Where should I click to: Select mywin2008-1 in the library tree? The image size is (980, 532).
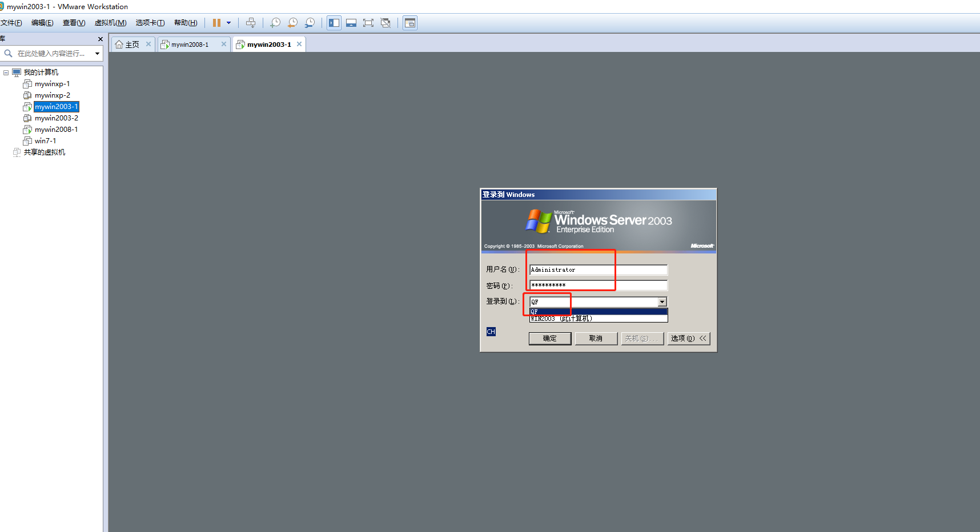click(x=56, y=130)
